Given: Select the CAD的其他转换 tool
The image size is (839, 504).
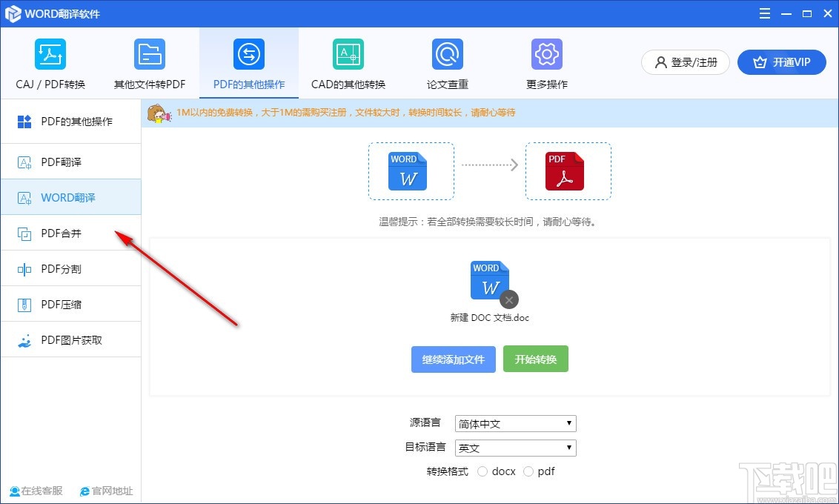Looking at the screenshot, I should tap(348, 63).
